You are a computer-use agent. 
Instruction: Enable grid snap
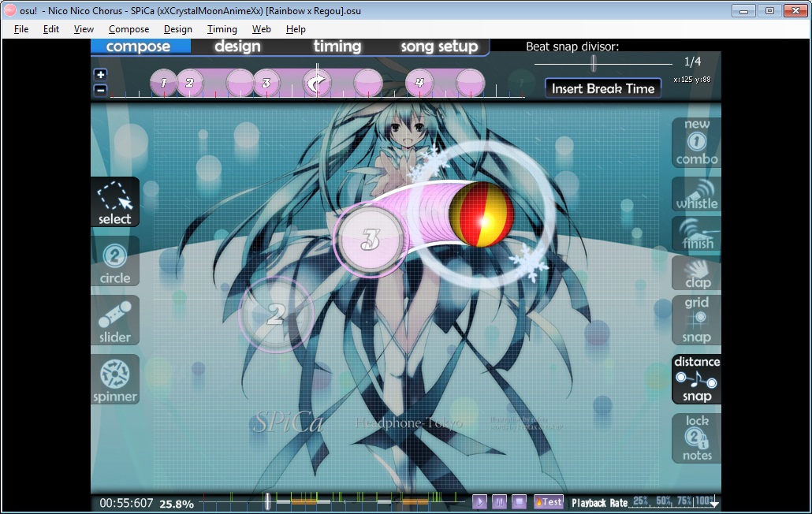click(697, 320)
